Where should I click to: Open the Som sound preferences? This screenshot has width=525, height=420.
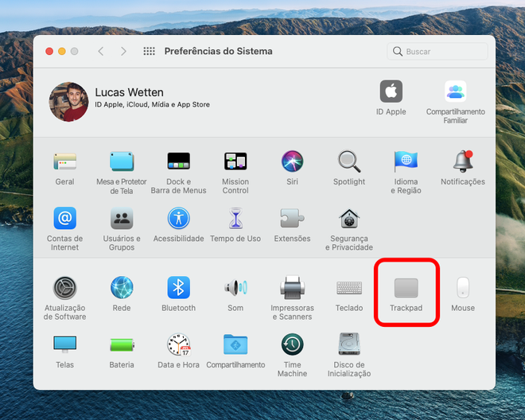[x=235, y=287]
